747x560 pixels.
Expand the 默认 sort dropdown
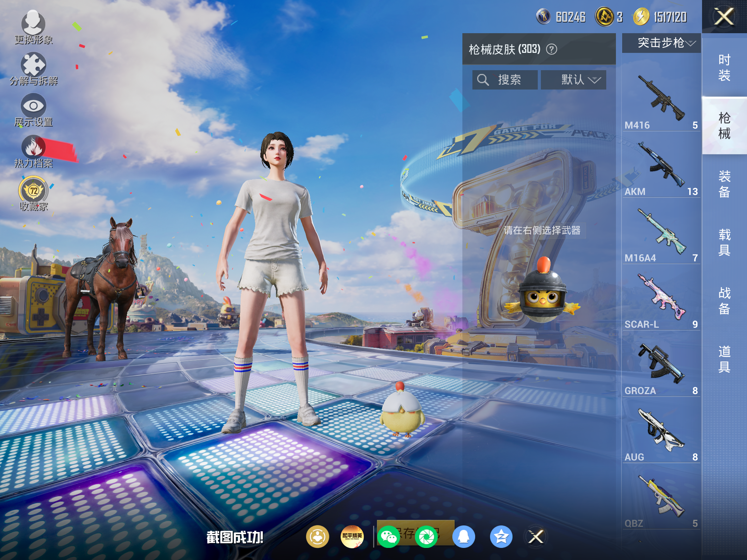(x=573, y=80)
